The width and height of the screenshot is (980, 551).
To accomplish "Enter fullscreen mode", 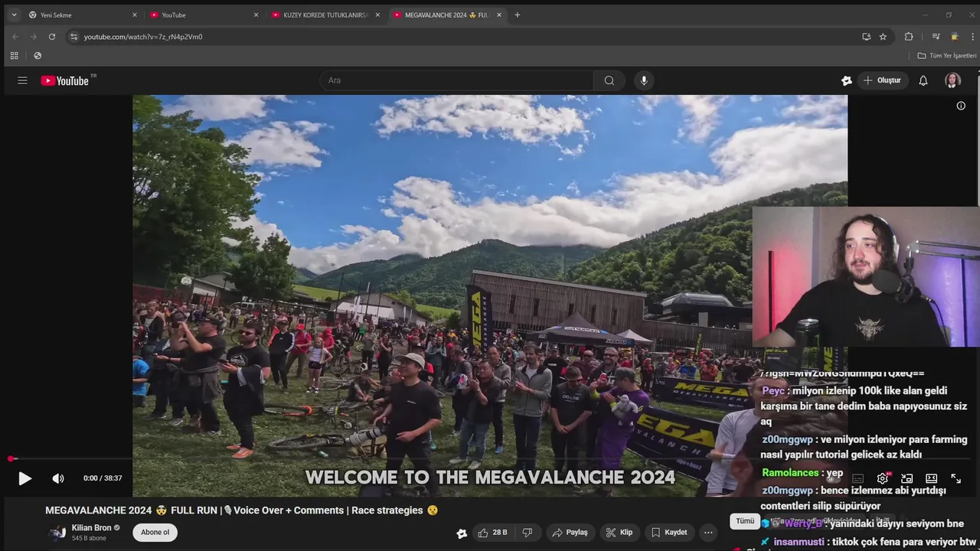I will tap(955, 478).
